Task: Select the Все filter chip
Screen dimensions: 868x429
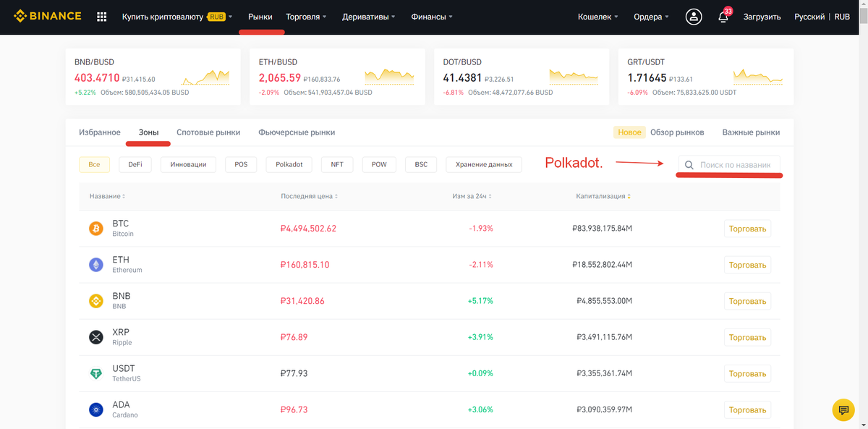Action: tap(94, 164)
